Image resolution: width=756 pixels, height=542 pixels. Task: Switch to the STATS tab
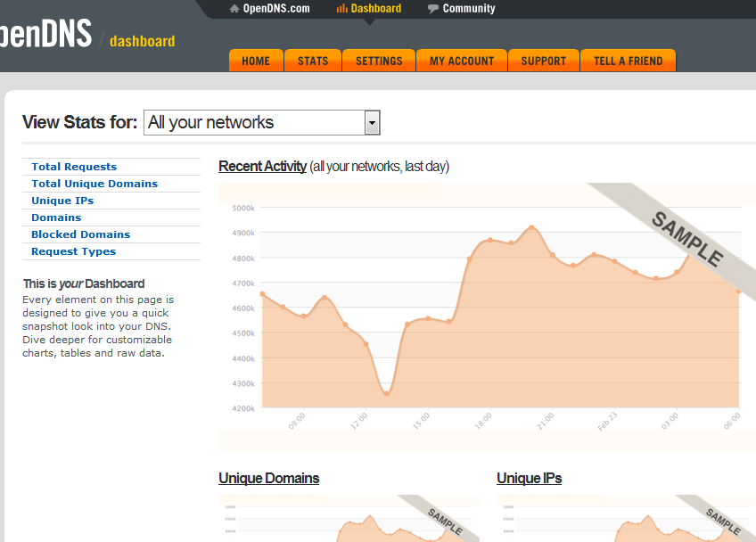(x=313, y=61)
